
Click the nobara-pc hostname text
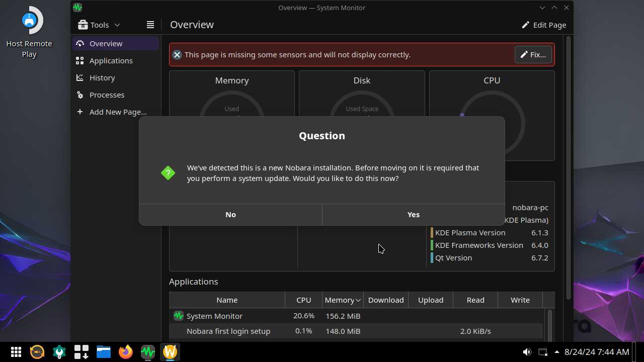pyautogui.click(x=530, y=208)
